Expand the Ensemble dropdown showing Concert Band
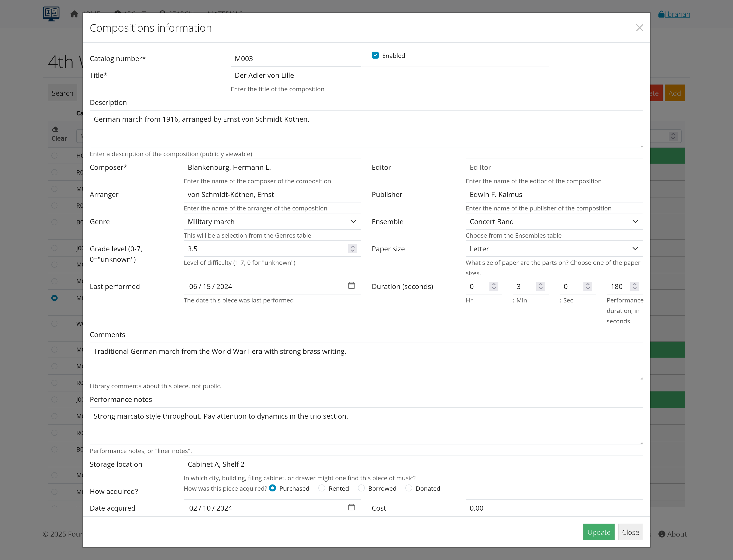733x560 pixels. (x=554, y=222)
